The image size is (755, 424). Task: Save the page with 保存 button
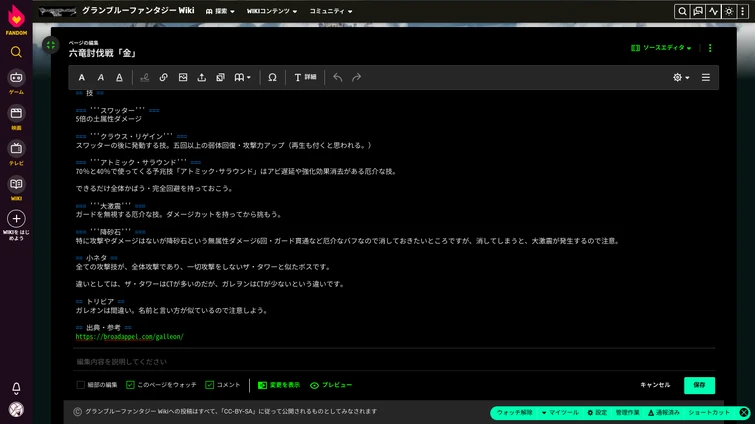coord(699,385)
